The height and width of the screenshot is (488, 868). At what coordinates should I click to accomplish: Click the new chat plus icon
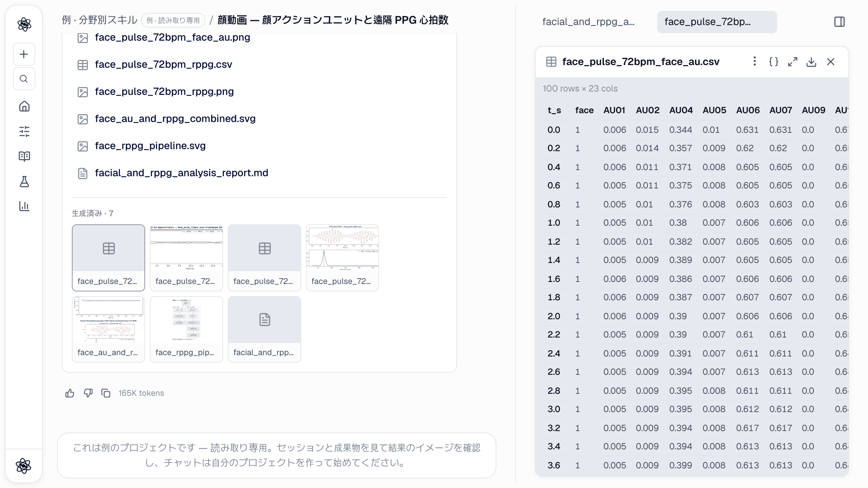(24, 54)
